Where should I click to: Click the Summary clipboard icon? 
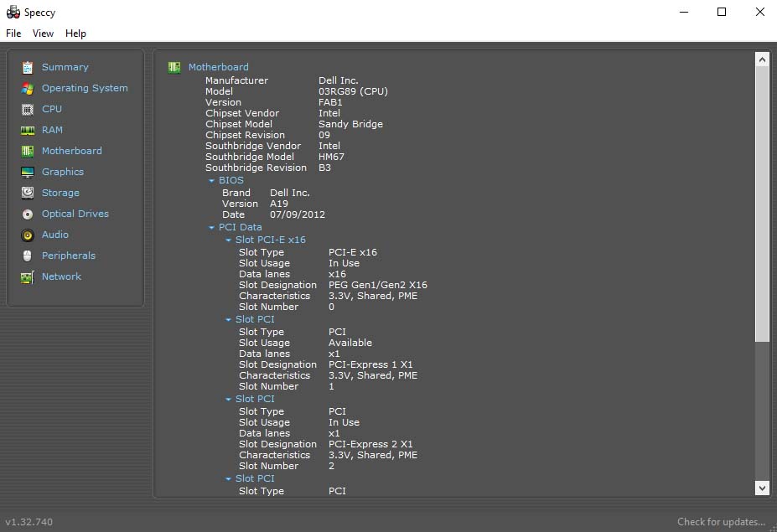click(28, 67)
